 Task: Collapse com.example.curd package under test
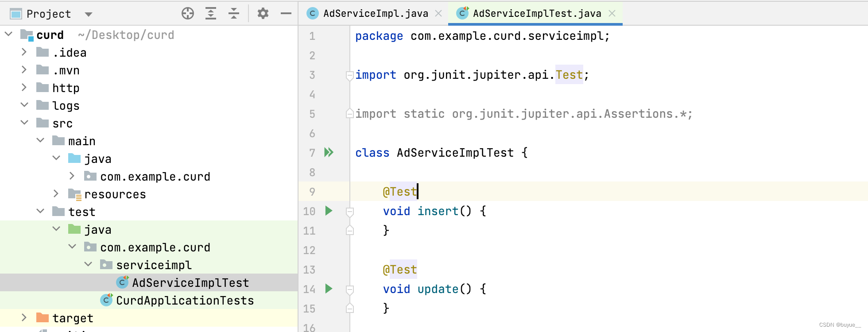(x=72, y=247)
